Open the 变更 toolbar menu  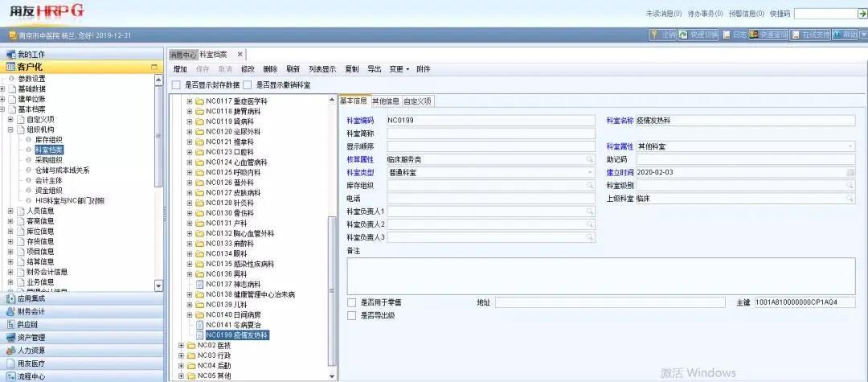pyautogui.click(x=399, y=69)
